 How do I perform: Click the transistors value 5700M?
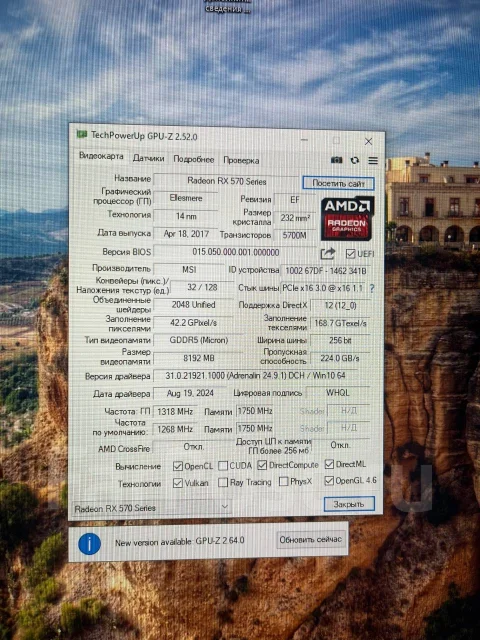coord(294,236)
